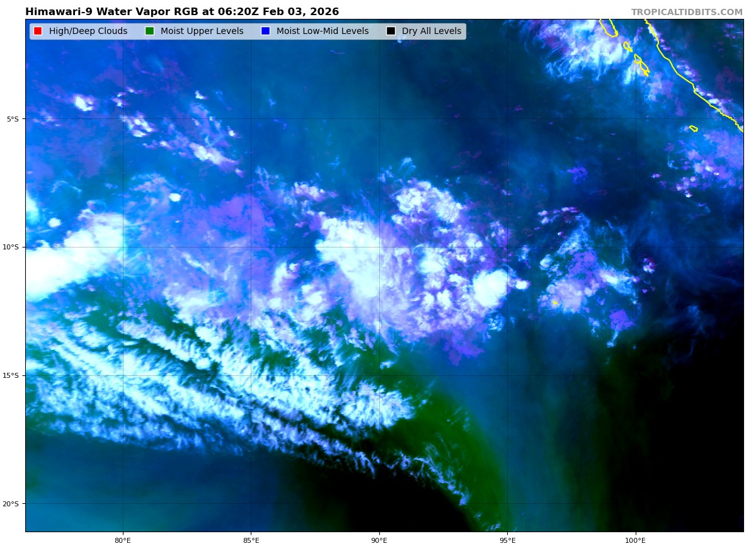Pick the black Dry All Levels swatch
Screen dimensions: 756x546
pos(391,31)
